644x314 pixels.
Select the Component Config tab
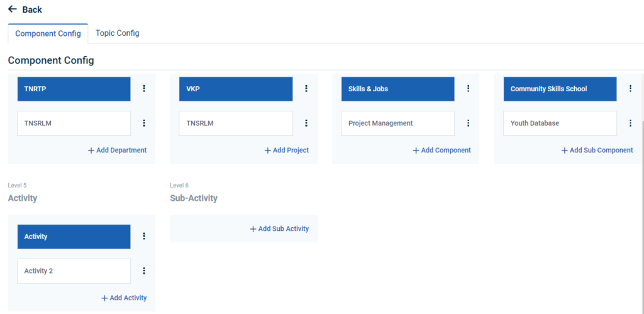48,33
